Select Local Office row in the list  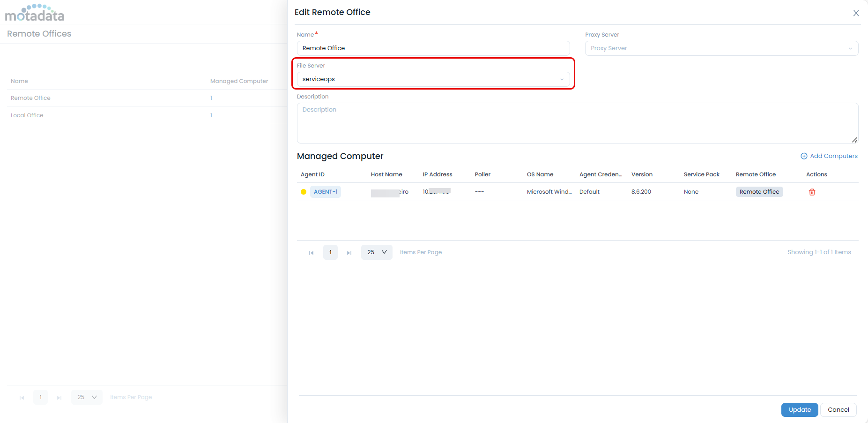coord(27,115)
